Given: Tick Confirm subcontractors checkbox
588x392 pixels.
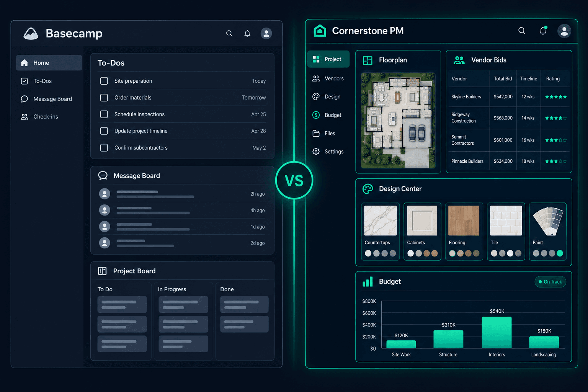Looking at the screenshot, I should tap(104, 148).
